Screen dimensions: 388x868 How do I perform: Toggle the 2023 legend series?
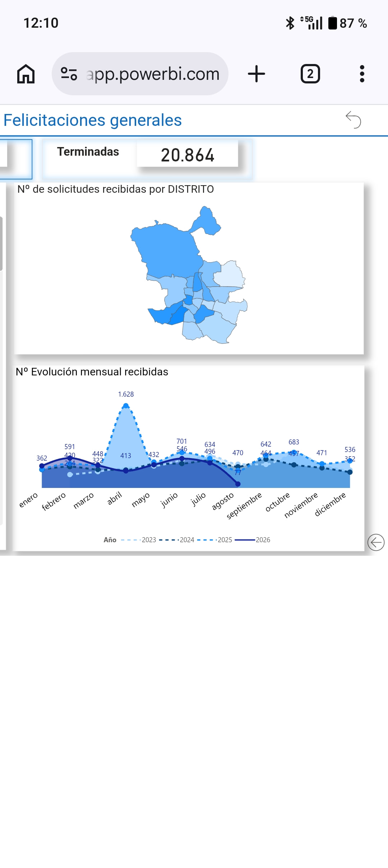pyautogui.click(x=139, y=540)
